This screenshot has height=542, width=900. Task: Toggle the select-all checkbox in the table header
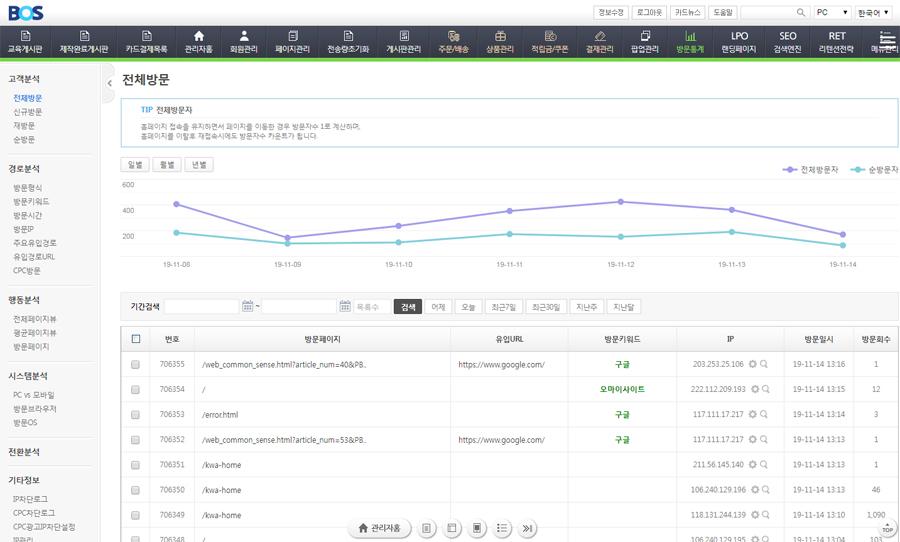[136, 339]
